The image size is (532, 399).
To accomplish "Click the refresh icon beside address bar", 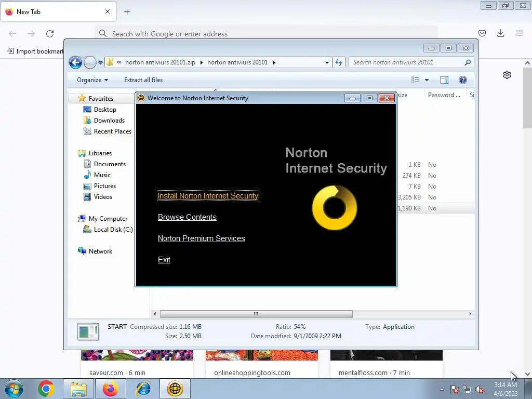I will click(x=339, y=62).
